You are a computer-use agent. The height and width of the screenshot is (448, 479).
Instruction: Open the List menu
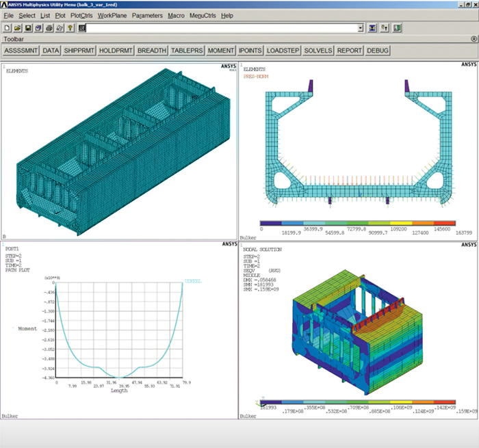(x=45, y=16)
